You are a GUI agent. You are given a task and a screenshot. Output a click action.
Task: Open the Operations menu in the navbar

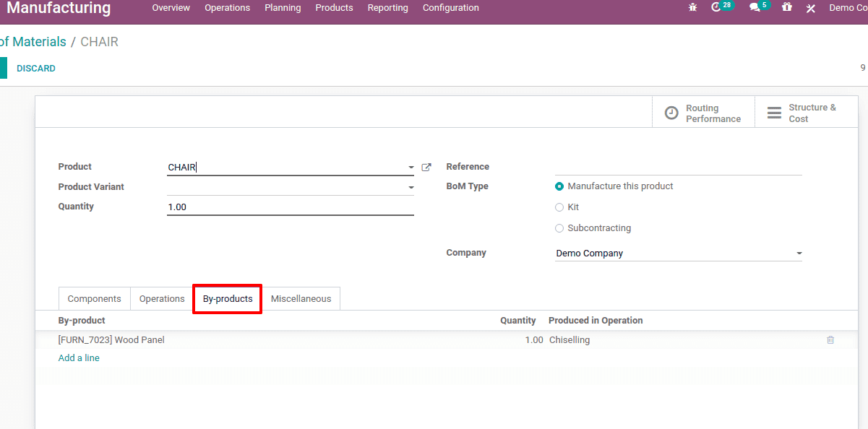(x=227, y=8)
